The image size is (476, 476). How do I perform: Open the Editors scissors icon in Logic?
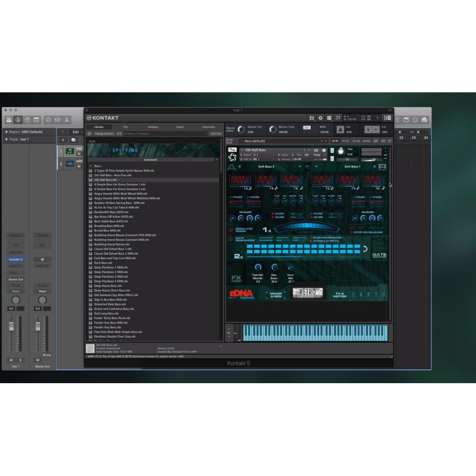[x=67, y=119]
